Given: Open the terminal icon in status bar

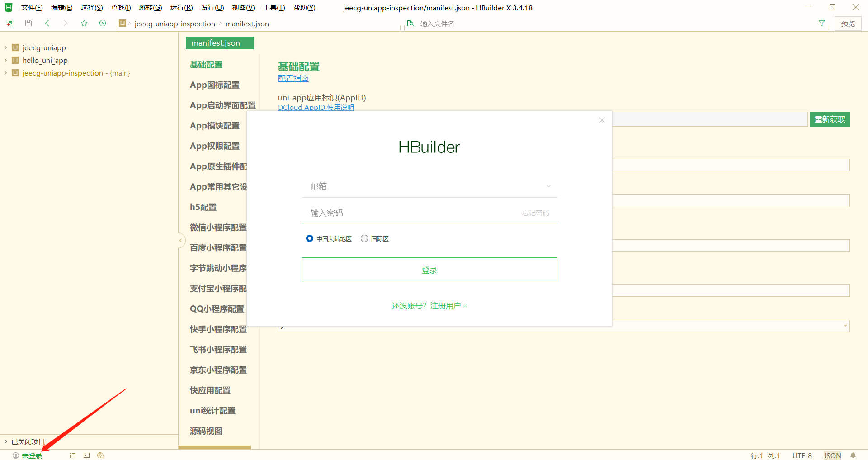Looking at the screenshot, I should coord(87,455).
